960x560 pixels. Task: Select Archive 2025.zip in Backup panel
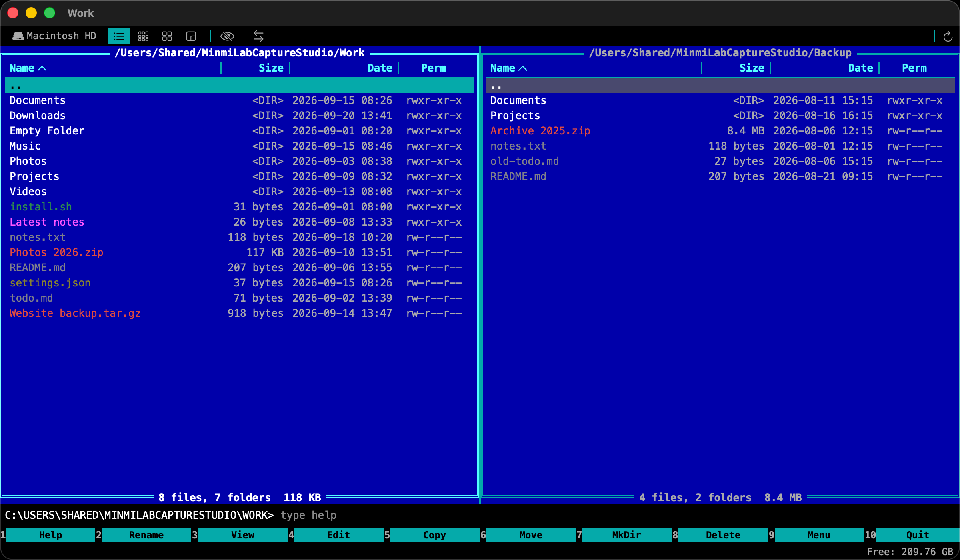pyautogui.click(x=720, y=131)
